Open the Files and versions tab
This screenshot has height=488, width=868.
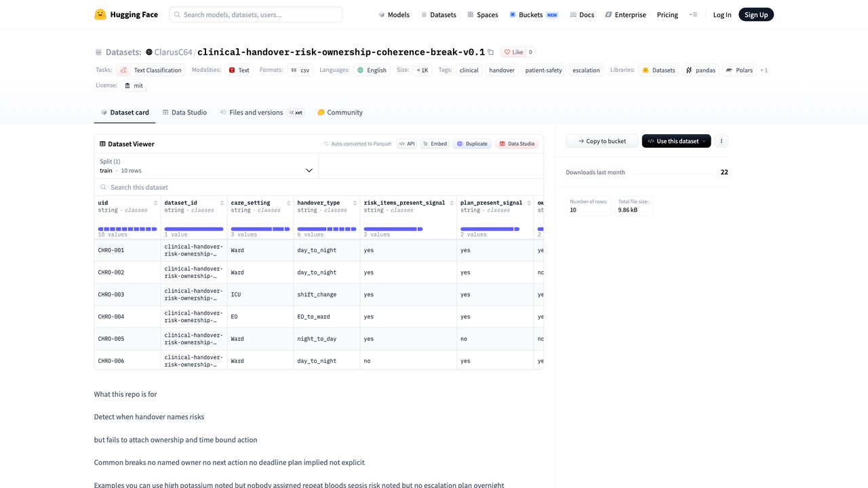pyautogui.click(x=262, y=113)
